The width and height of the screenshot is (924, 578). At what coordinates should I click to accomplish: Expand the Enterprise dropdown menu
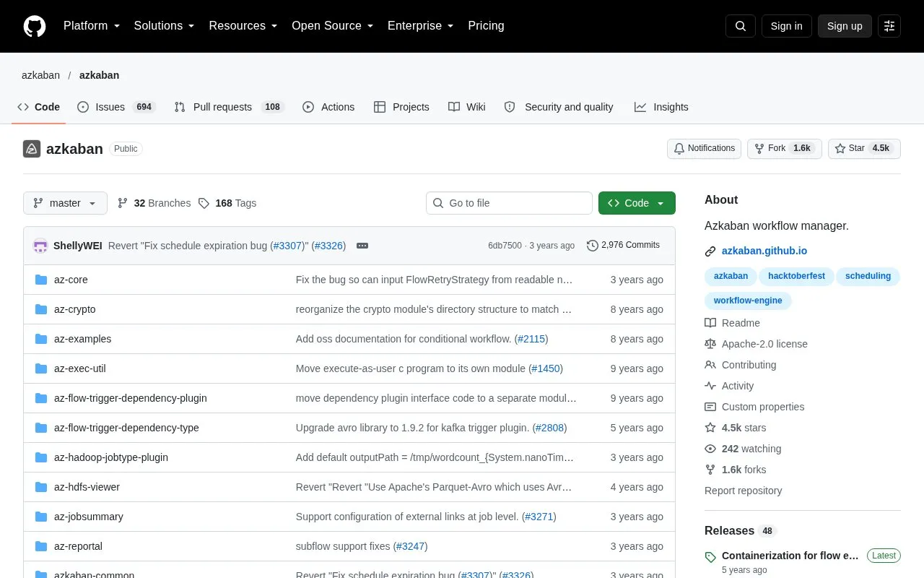421,26
